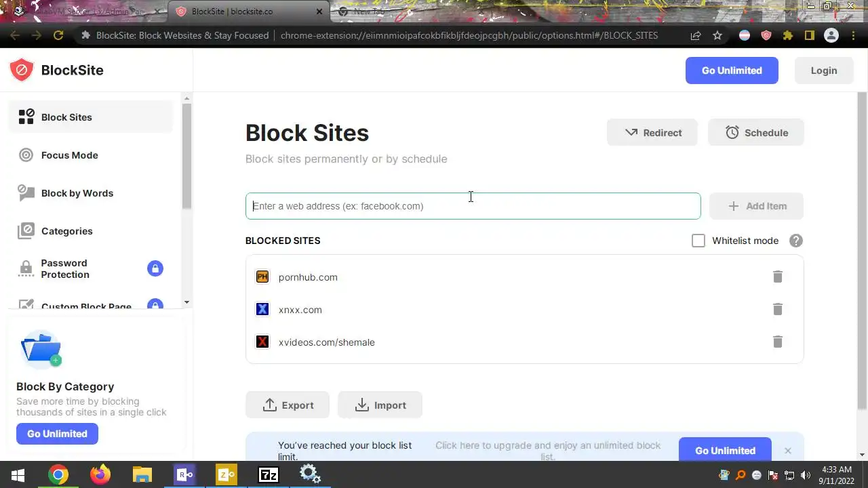868x488 pixels.
Task: Click the lock badge beside Password Protection
Action: tap(155, 268)
